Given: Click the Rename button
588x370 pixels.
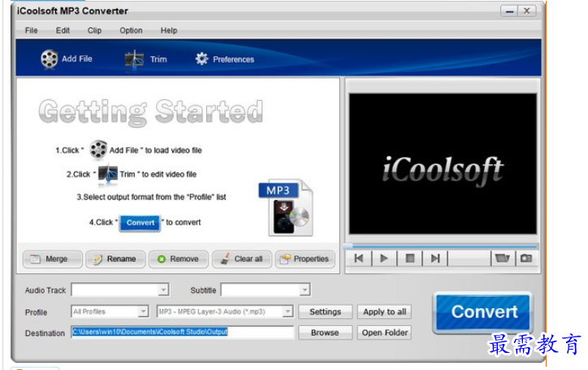Looking at the screenshot, I should (115, 259).
